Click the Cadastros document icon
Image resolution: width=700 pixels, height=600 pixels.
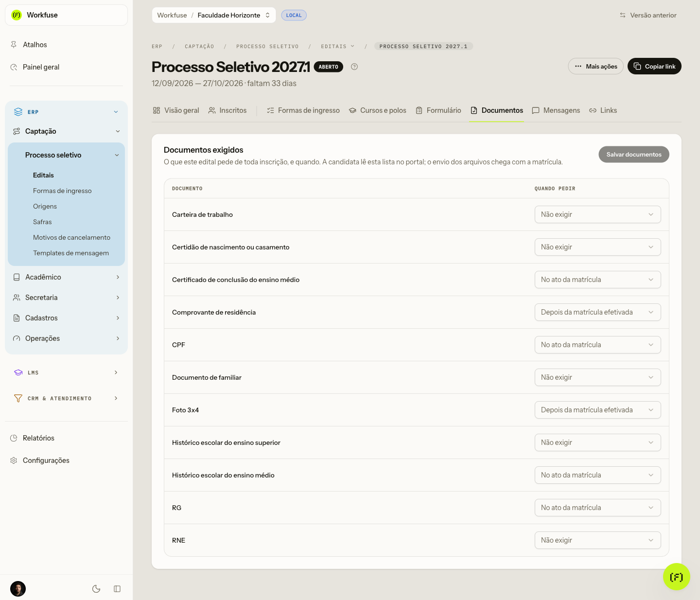pyautogui.click(x=17, y=318)
